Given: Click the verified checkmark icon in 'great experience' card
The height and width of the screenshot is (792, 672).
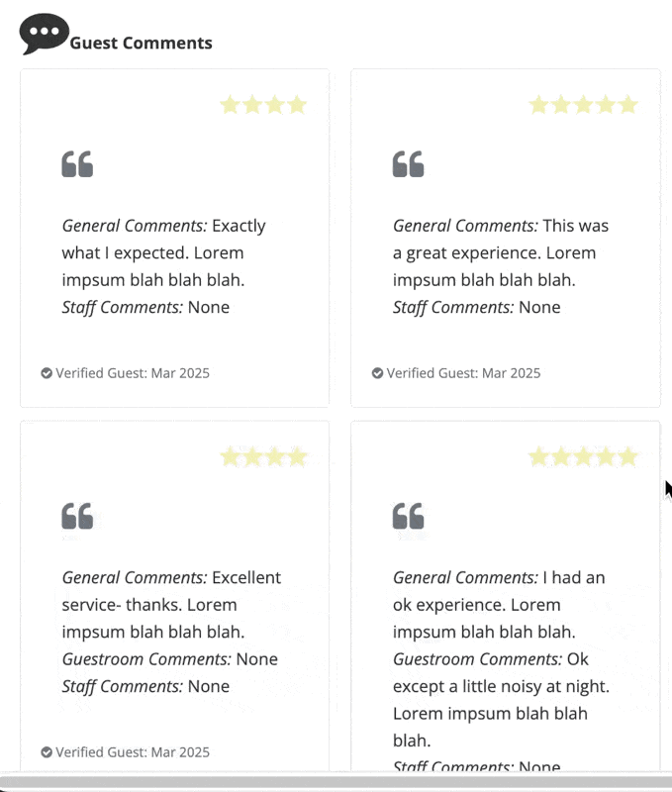Looking at the screenshot, I should 378,373.
